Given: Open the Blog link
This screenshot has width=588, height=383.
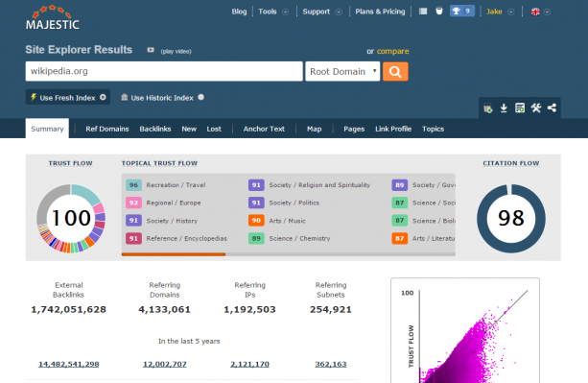Looking at the screenshot, I should [x=239, y=12].
